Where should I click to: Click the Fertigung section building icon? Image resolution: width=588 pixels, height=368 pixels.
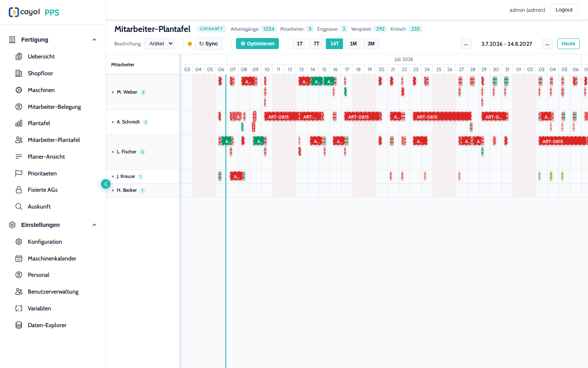[x=12, y=40]
